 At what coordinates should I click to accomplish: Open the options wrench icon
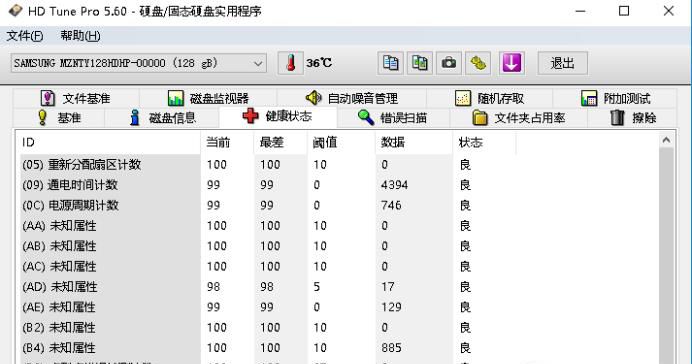(x=478, y=63)
